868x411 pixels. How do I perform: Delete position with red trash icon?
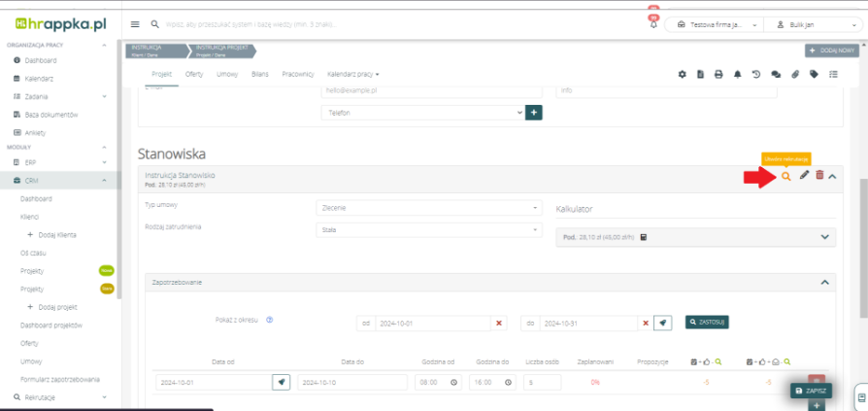(819, 175)
